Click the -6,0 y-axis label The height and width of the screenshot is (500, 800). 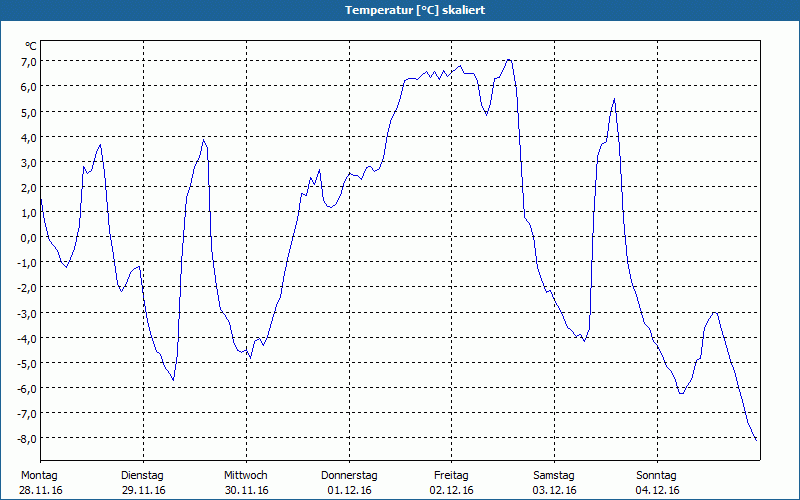[x=28, y=389]
